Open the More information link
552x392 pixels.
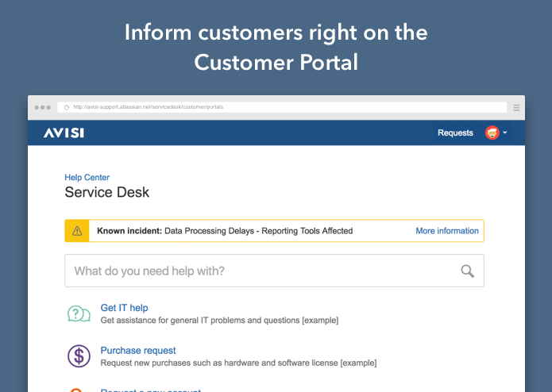pos(447,231)
